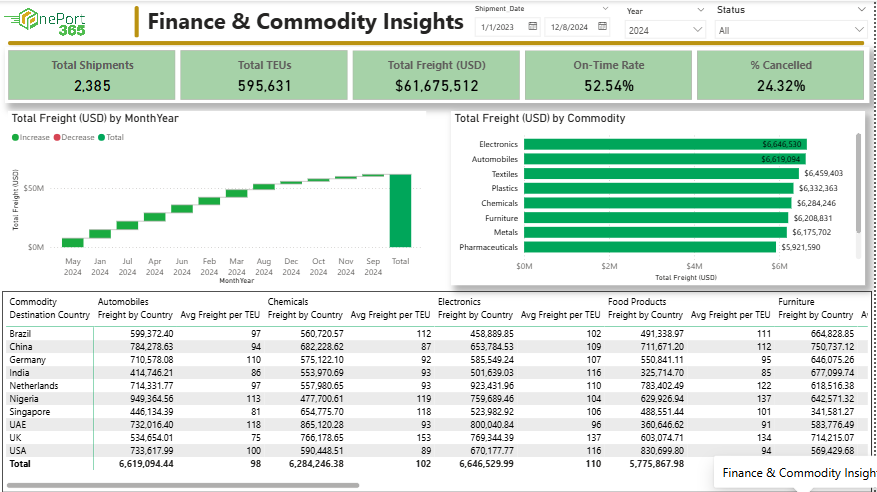Select the Electronics bar in commodity chart

point(665,144)
